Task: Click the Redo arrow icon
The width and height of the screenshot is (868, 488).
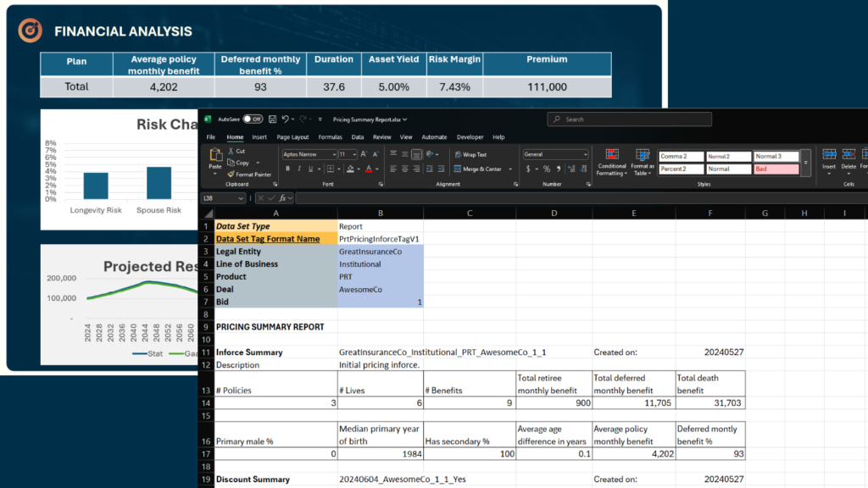Action: [303, 119]
